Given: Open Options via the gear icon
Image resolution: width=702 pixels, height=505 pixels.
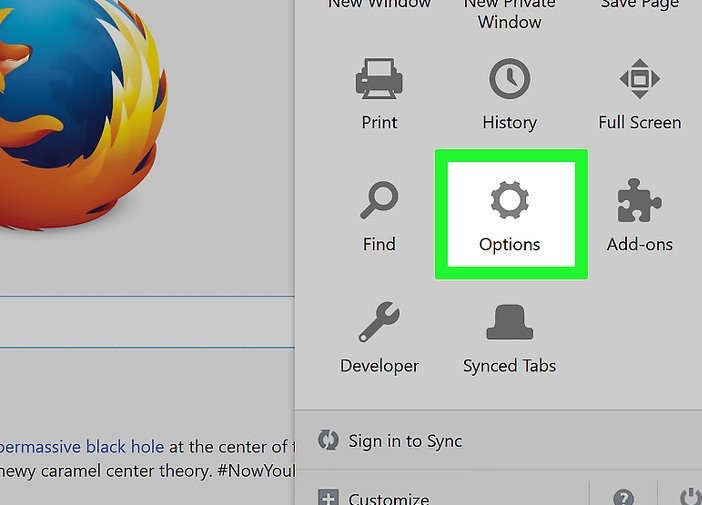Looking at the screenshot, I should [x=509, y=202].
